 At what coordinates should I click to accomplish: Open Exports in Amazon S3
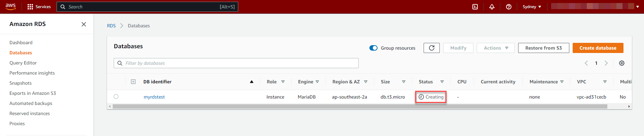click(x=33, y=93)
